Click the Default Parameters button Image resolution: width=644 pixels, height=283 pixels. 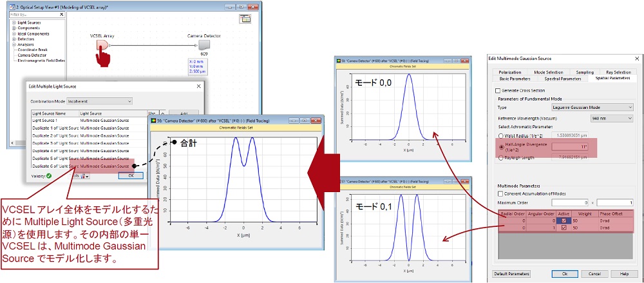(511, 274)
